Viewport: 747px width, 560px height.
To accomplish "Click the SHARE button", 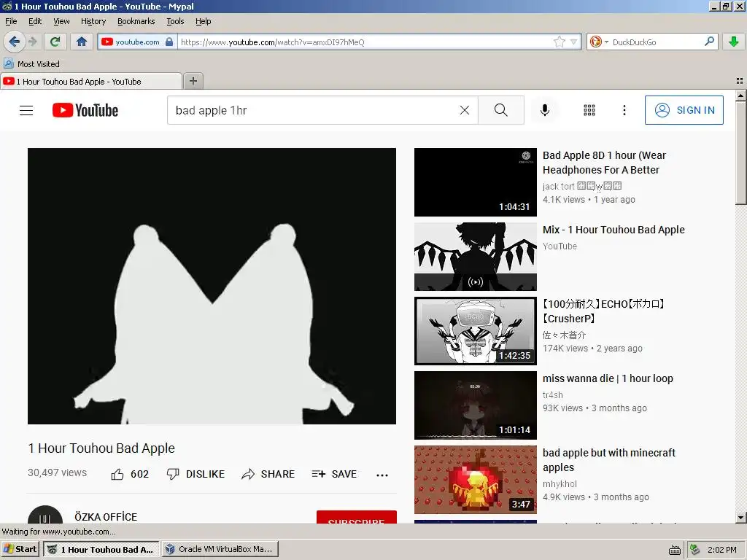I will [x=268, y=474].
